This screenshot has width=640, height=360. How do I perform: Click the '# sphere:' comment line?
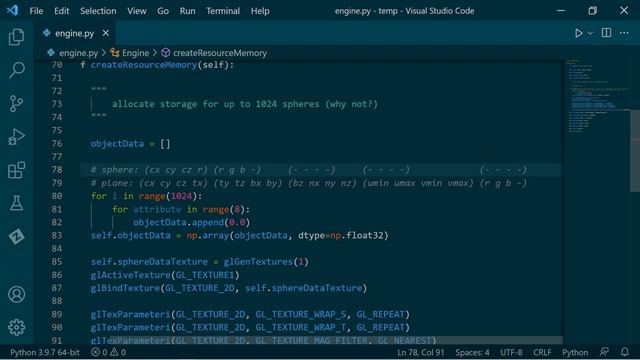coord(309,170)
